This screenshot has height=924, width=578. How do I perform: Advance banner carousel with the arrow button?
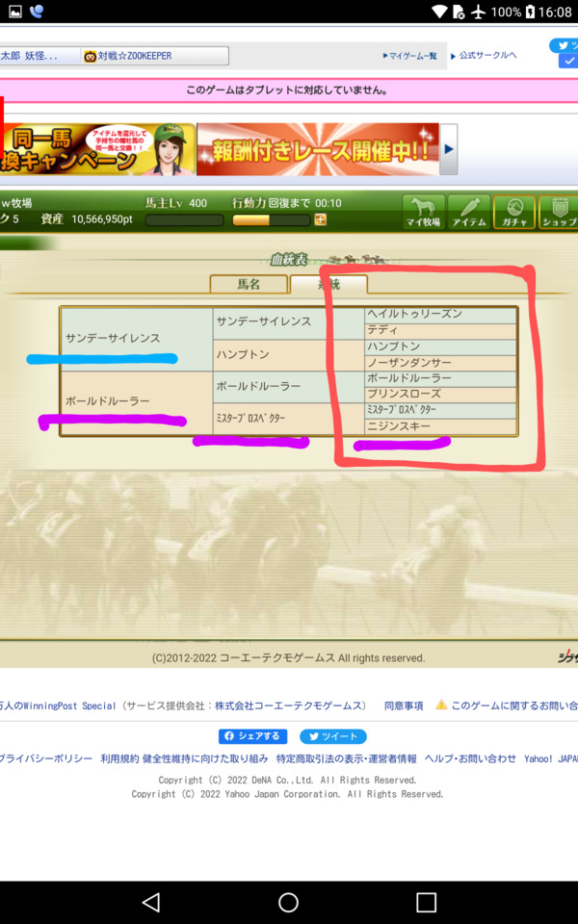click(x=448, y=149)
